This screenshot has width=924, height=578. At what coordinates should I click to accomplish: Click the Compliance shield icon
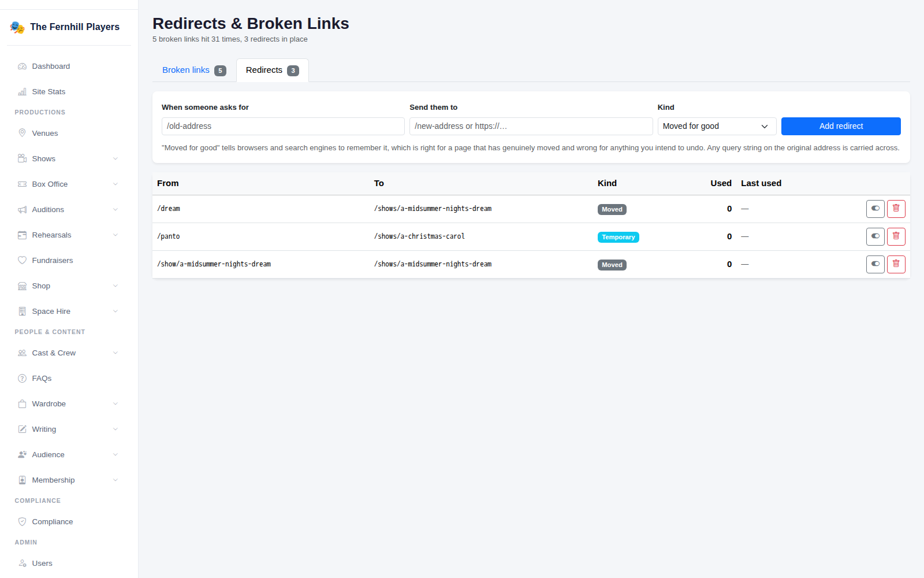click(x=22, y=522)
